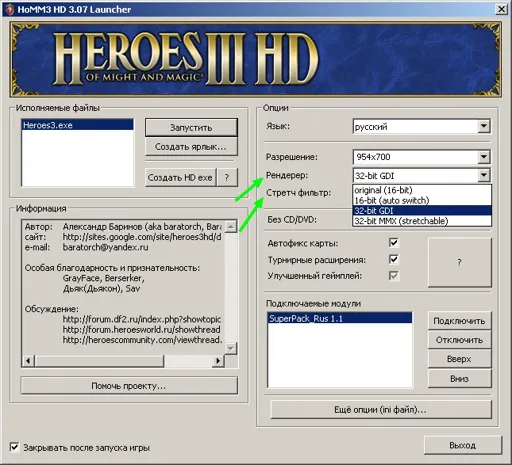
Task: Click the baratorch@yandex.ru email text
Action: pyautogui.click(x=105, y=247)
